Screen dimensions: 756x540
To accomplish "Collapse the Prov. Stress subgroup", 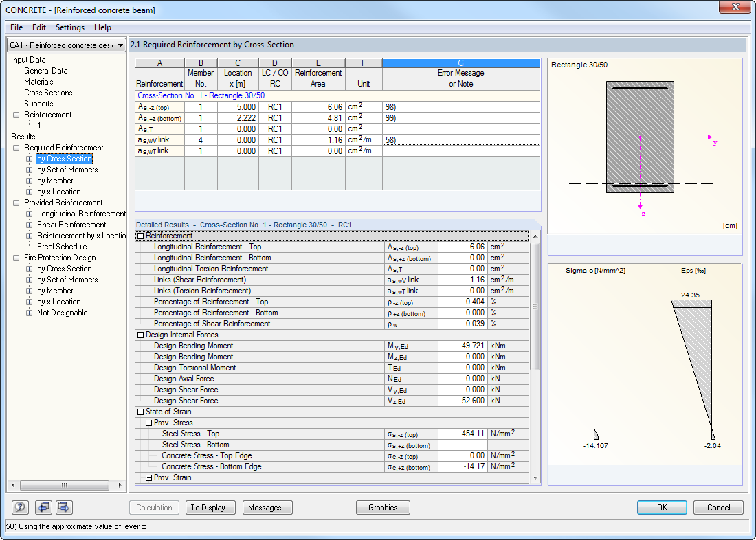I will click(149, 423).
